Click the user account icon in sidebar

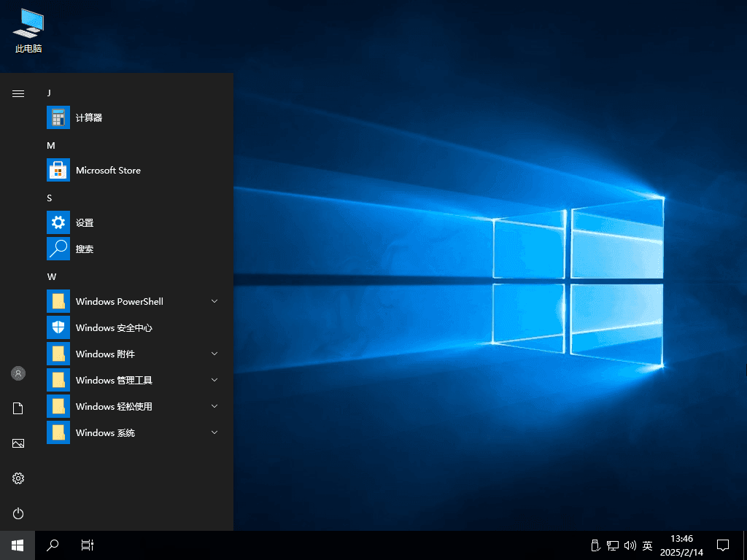coord(18,373)
